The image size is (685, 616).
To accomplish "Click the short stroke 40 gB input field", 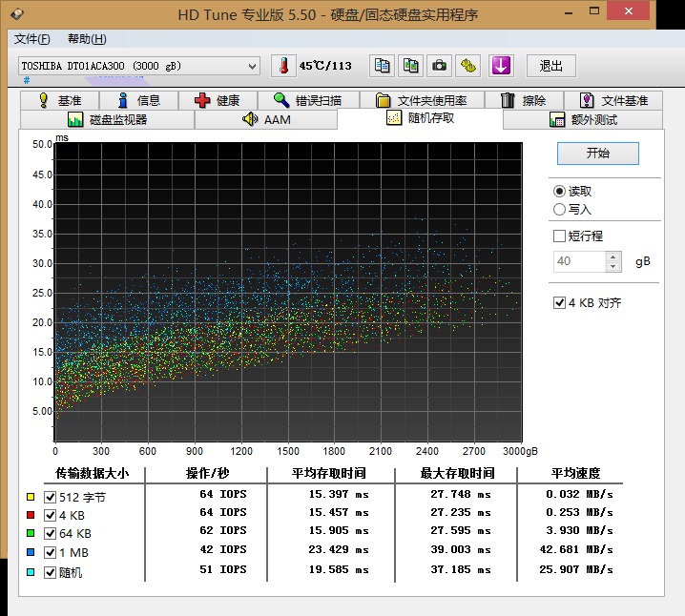I will point(579,261).
